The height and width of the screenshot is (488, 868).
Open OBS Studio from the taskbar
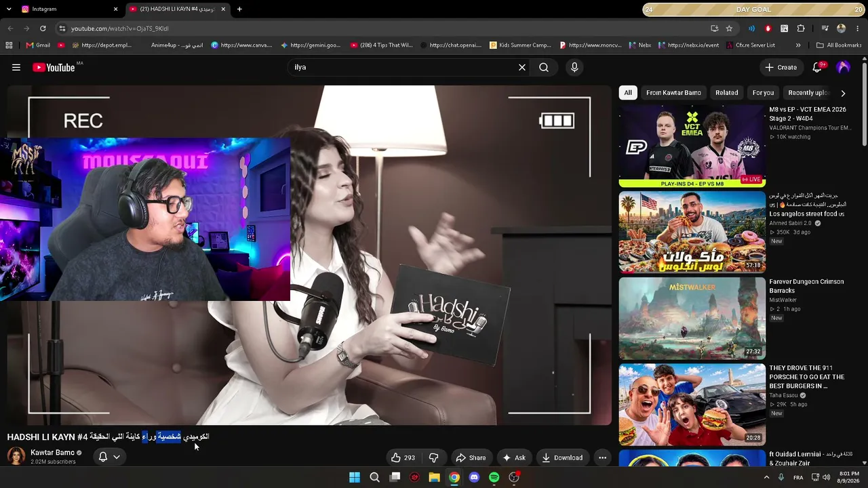pos(514,477)
